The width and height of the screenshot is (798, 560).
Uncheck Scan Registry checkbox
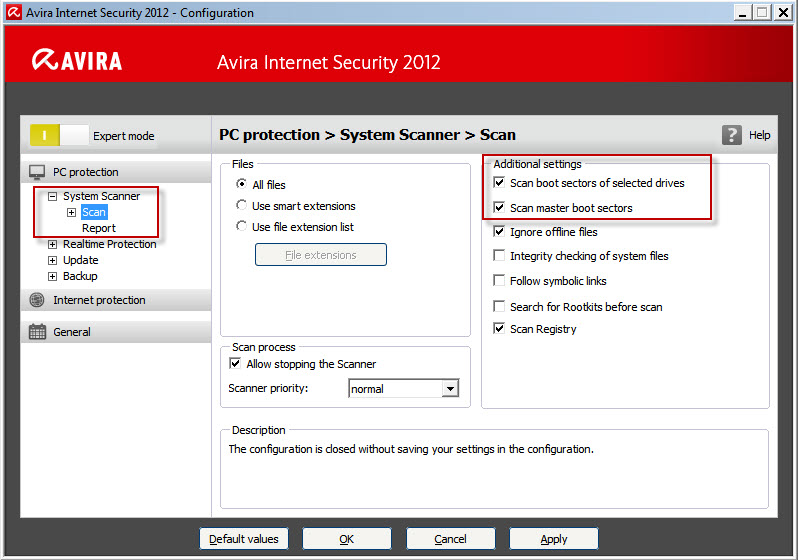point(499,329)
